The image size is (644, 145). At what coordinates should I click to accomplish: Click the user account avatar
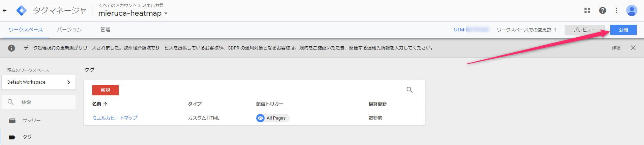632,10
